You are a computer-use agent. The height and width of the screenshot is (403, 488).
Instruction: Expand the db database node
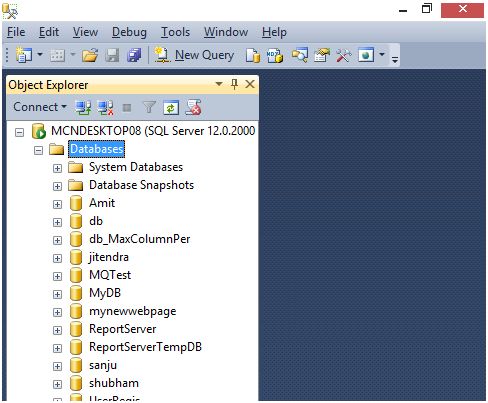pyautogui.click(x=57, y=222)
